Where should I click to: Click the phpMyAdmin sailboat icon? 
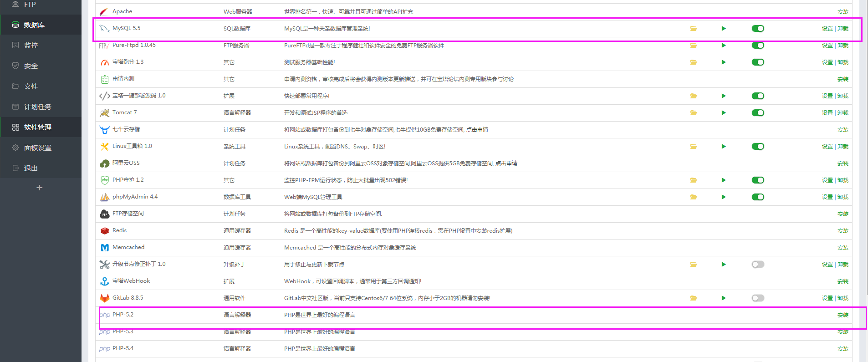(104, 197)
